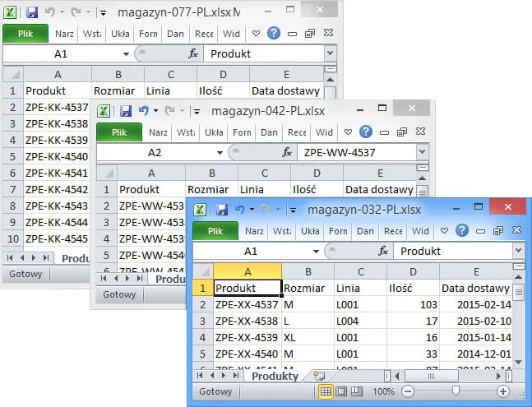Save the magazyn-077-PL workbook using the disk icon
The width and height of the screenshot is (532, 407).
[x=32, y=12]
